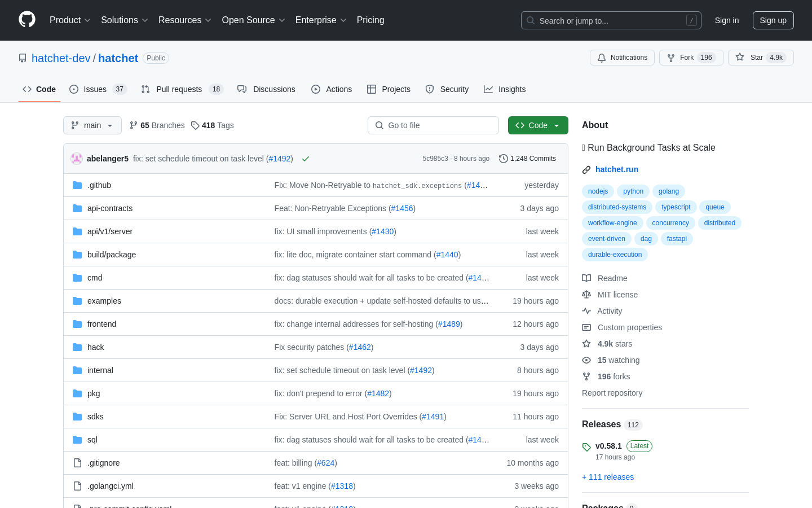The height and width of the screenshot is (508, 812).
Task: Click the Notifications bell button
Action: coord(622,58)
